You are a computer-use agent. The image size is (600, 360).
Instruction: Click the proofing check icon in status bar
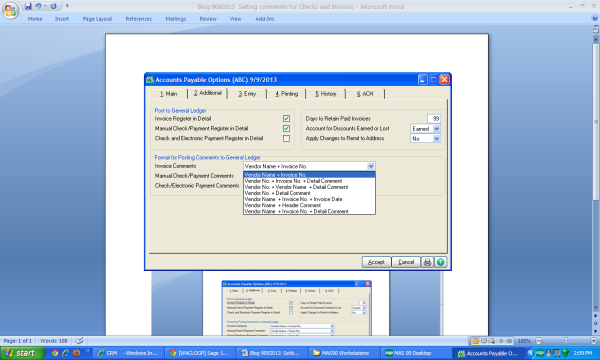79,340
